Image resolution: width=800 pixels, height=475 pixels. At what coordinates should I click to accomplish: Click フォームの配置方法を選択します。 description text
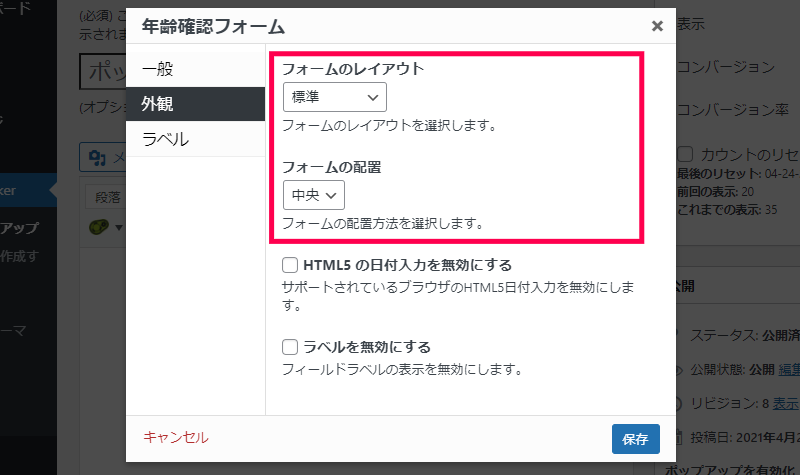pyautogui.click(x=383, y=223)
